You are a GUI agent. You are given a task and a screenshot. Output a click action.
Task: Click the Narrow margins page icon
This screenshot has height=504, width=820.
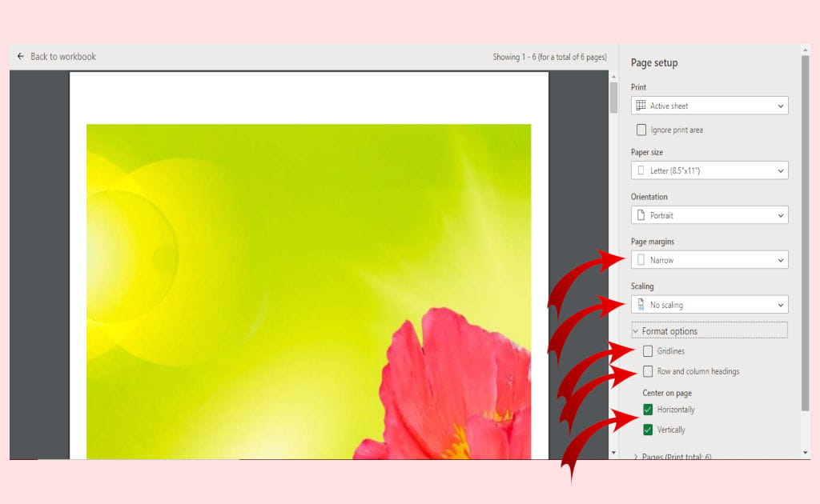[x=641, y=260]
